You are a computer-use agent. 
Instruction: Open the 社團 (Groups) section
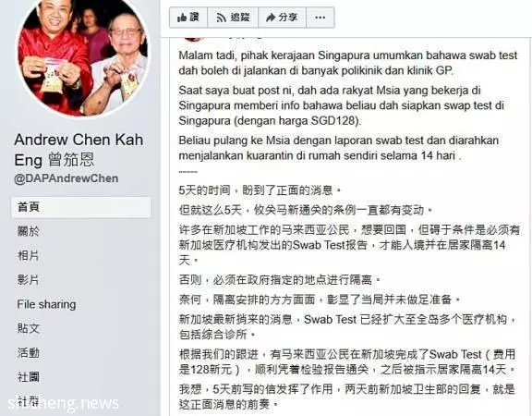29,377
